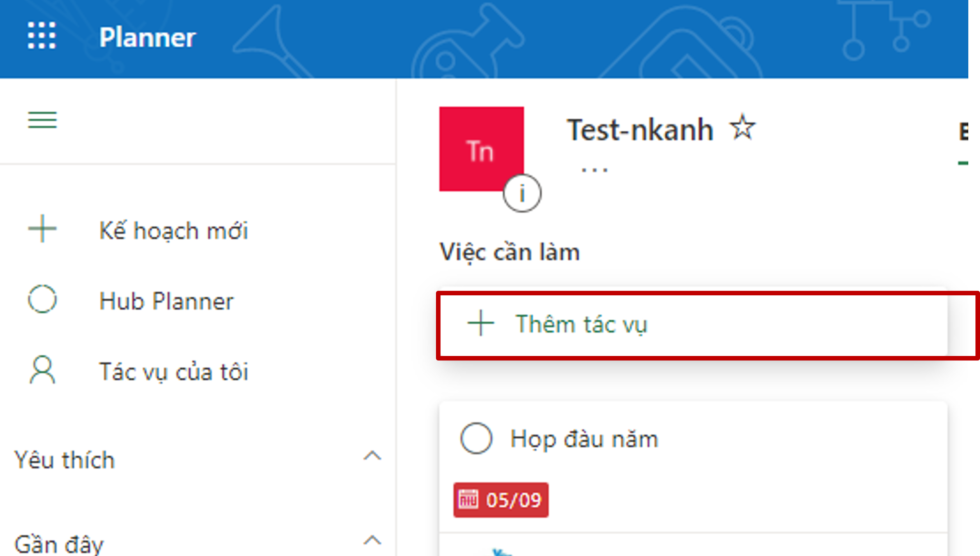Click the plus icon beside Kế hoạch mới
This screenshot has width=980, height=556.
pos(42,229)
